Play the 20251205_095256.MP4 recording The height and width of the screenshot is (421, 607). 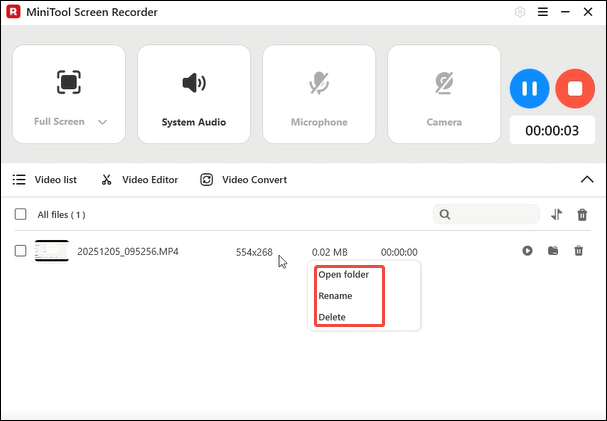click(x=527, y=251)
